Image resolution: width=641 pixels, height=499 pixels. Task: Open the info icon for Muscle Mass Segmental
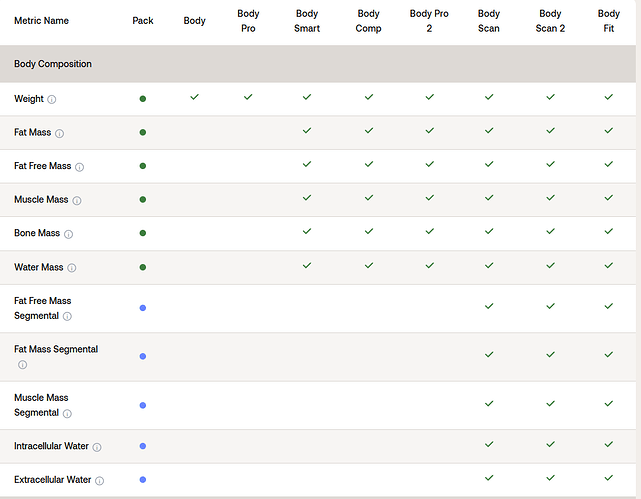[67, 414]
